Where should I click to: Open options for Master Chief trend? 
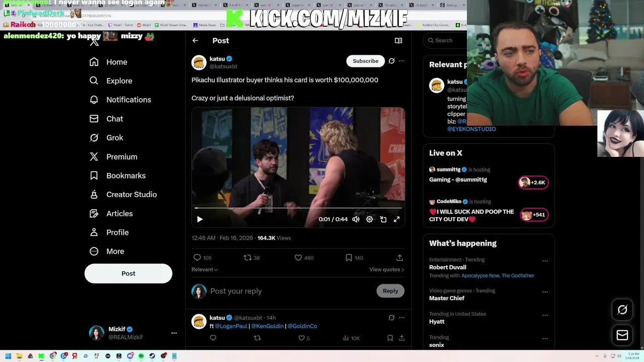(545, 292)
